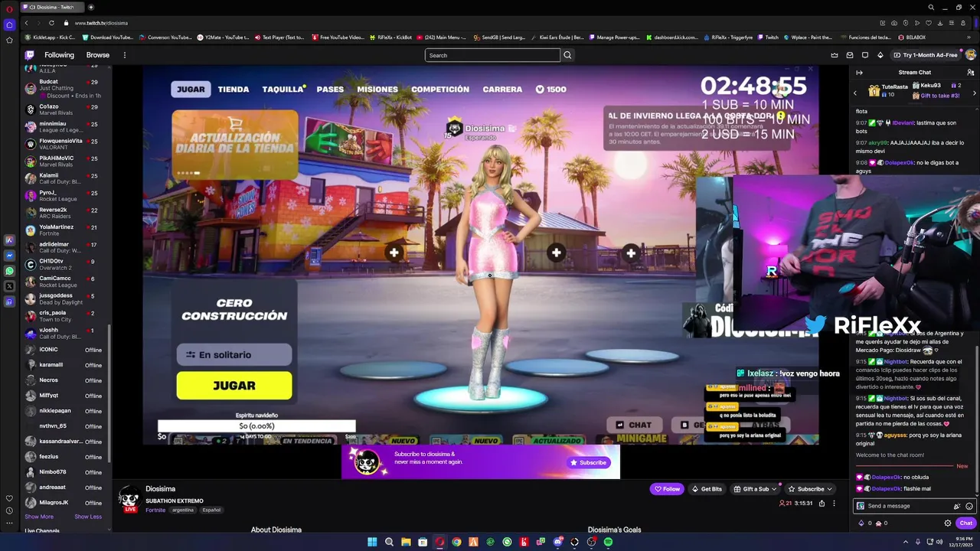
Task: Click Show More in followed channels
Action: 39,517
